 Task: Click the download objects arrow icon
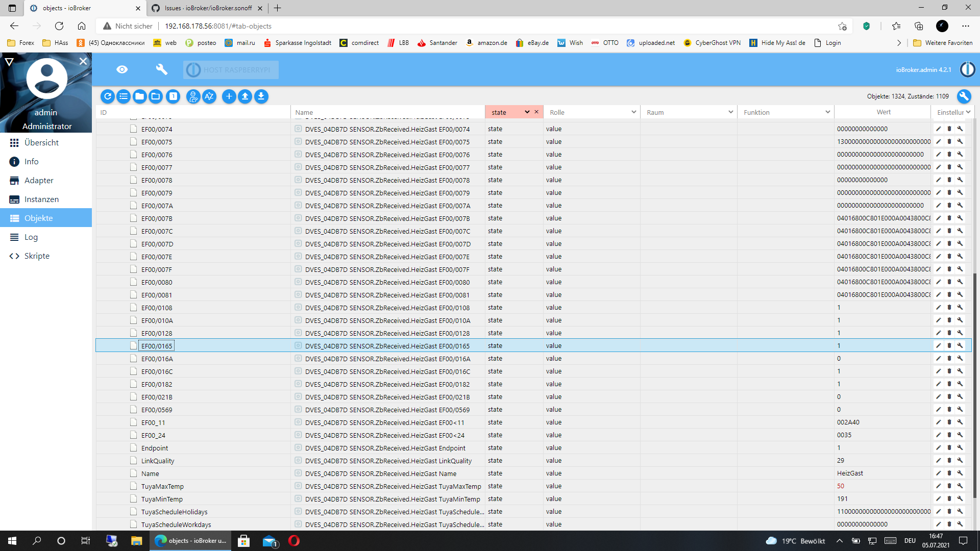[261, 96]
